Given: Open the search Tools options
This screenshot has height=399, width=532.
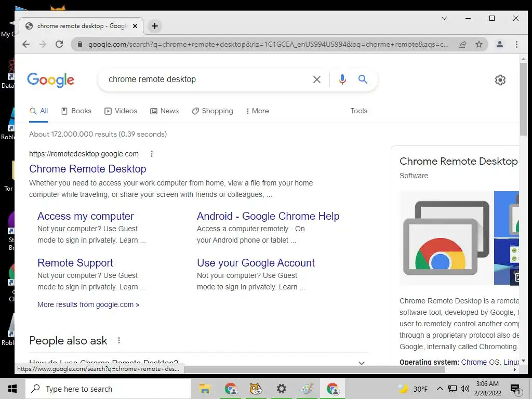Looking at the screenshot, I should [358, 111].
